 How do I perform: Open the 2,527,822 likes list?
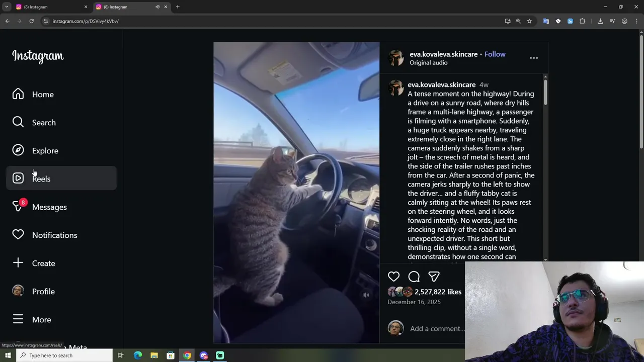[438, 292]
